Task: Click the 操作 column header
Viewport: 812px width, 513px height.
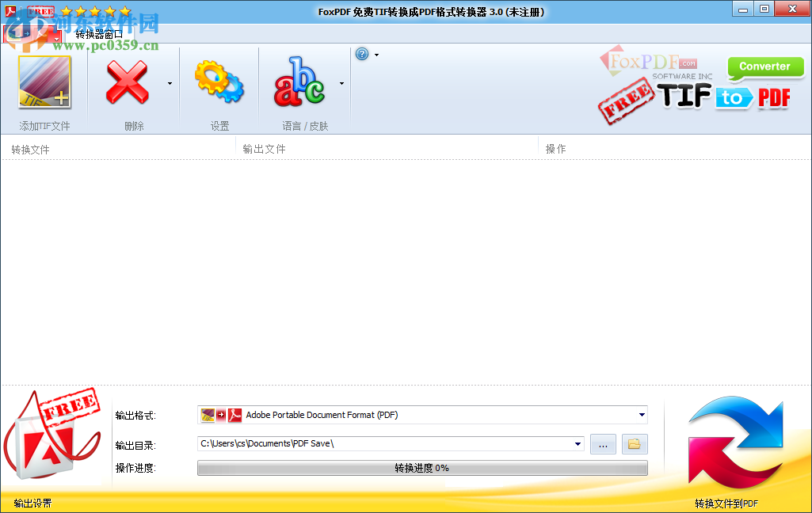Action: click(x=555, y=148)
